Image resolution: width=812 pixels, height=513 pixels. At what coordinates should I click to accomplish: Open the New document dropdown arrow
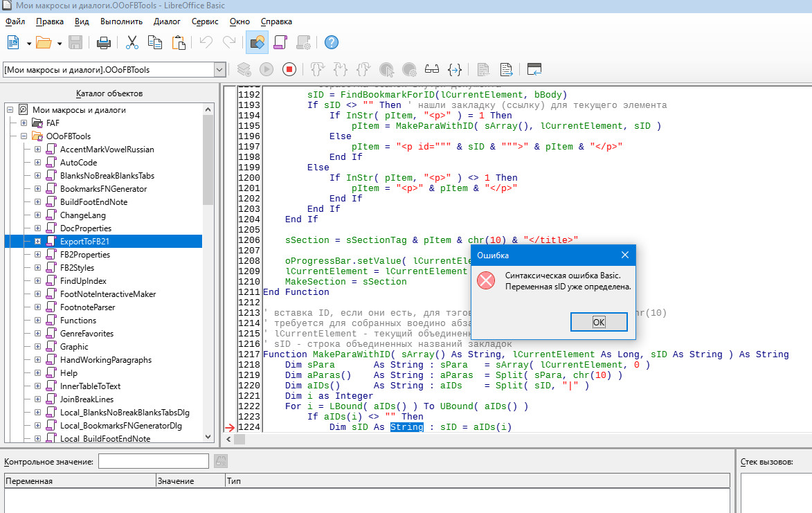(x=29, y=44)
